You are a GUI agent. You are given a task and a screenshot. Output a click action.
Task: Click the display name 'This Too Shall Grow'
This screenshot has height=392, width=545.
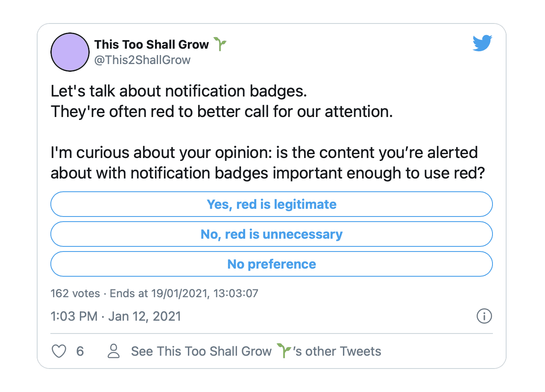tap(151, 44)
